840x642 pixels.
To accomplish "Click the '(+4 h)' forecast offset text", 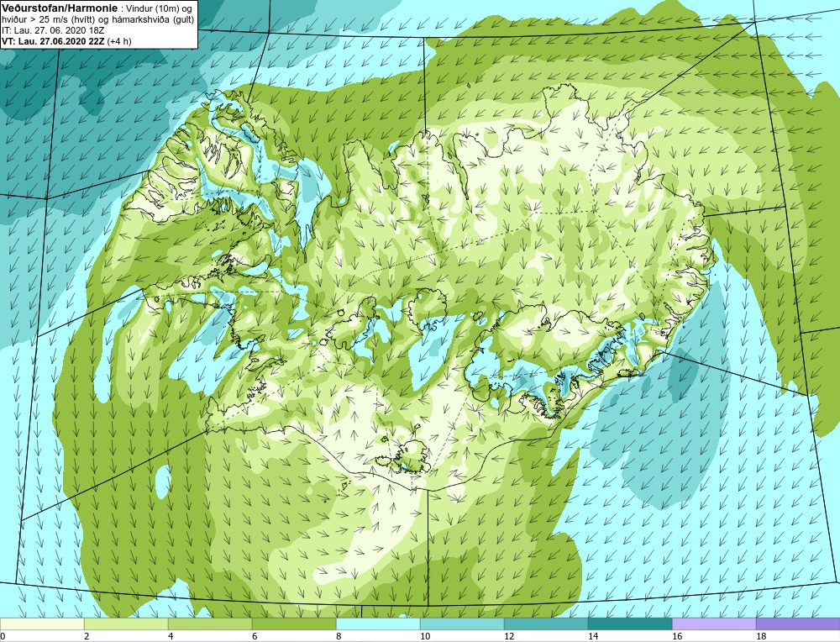I will pos(119,41).
